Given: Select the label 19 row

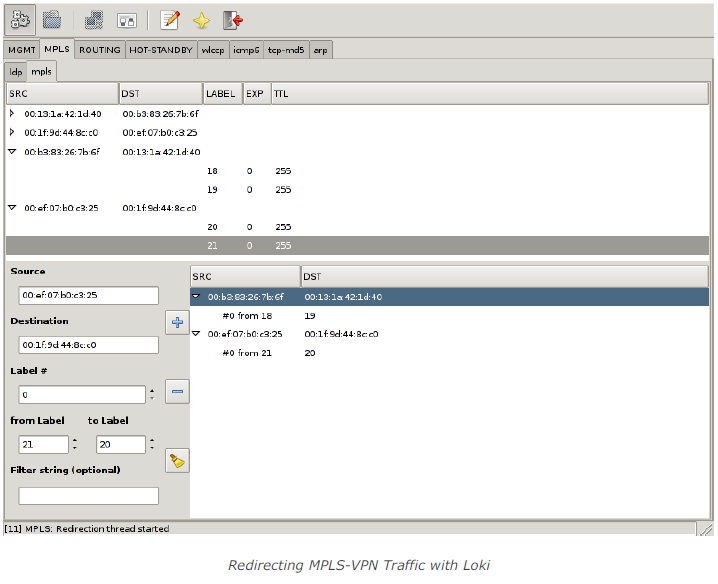Looking at the screenshot, I should coord(357,190).
